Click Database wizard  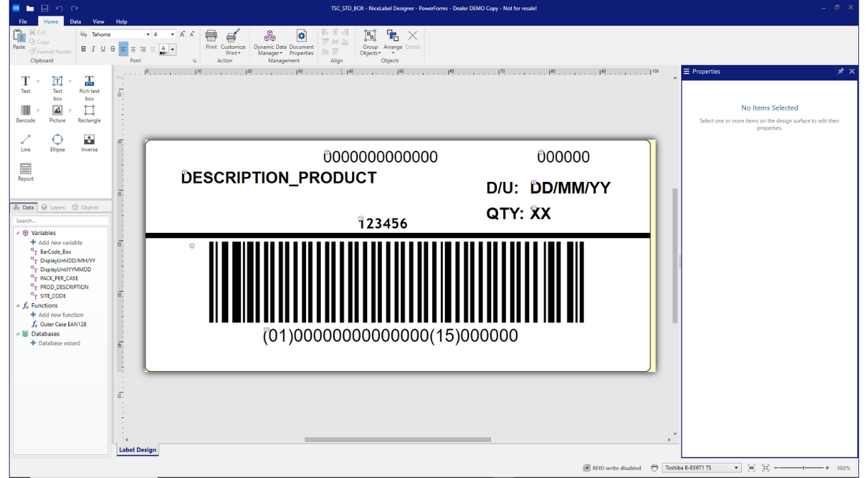(55, 343)
